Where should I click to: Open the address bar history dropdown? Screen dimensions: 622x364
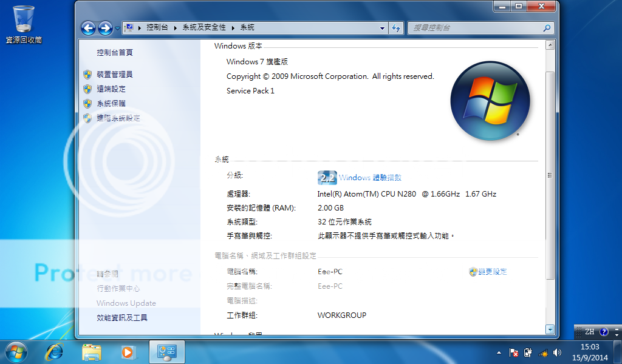coord(383,28)
